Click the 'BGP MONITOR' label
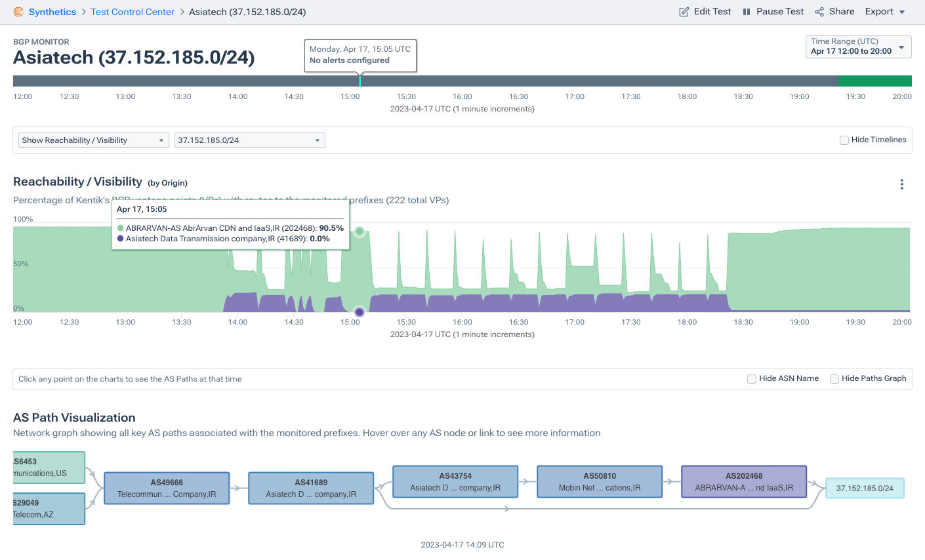The width and height of the screenshot is (925, 560). pyautogui.click(x=41, y=42)
